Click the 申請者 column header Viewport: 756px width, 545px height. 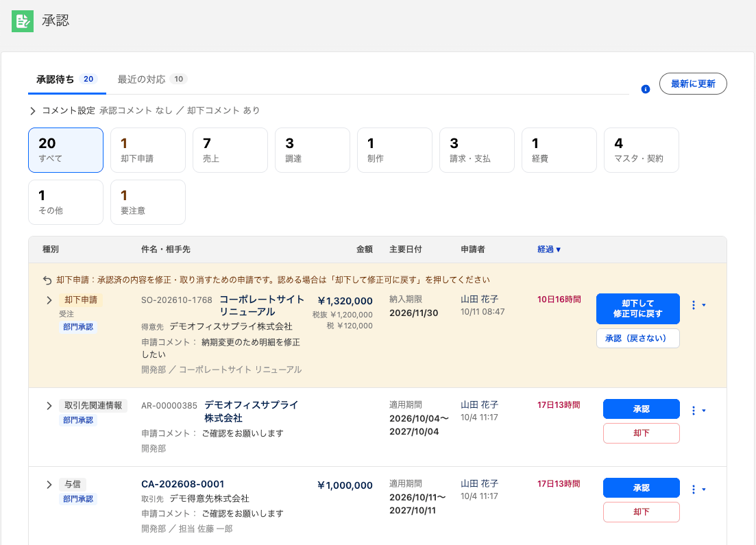[473, 250]
